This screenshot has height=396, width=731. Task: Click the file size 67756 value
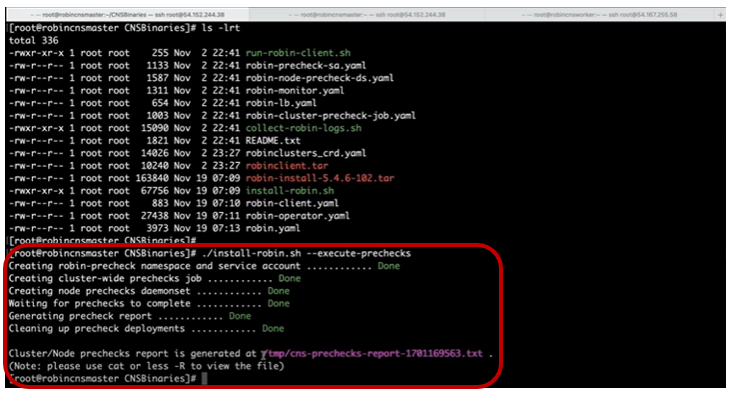[155, 191]
